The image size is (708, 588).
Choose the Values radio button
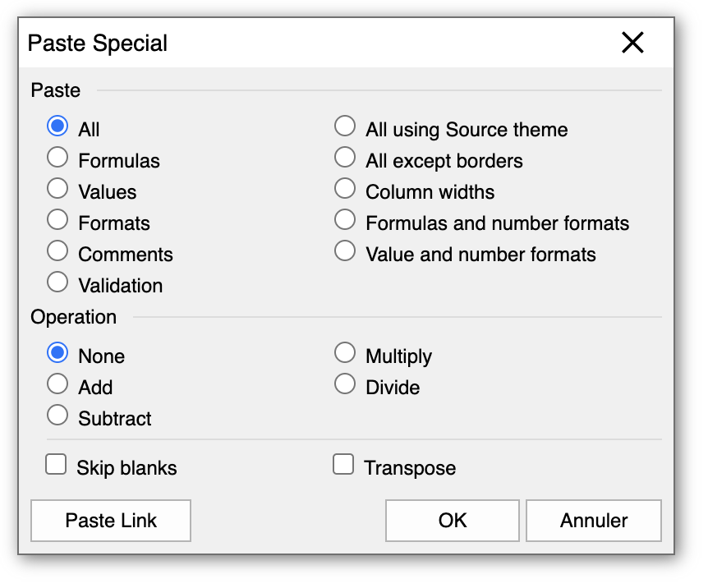(x=57, y=189)
